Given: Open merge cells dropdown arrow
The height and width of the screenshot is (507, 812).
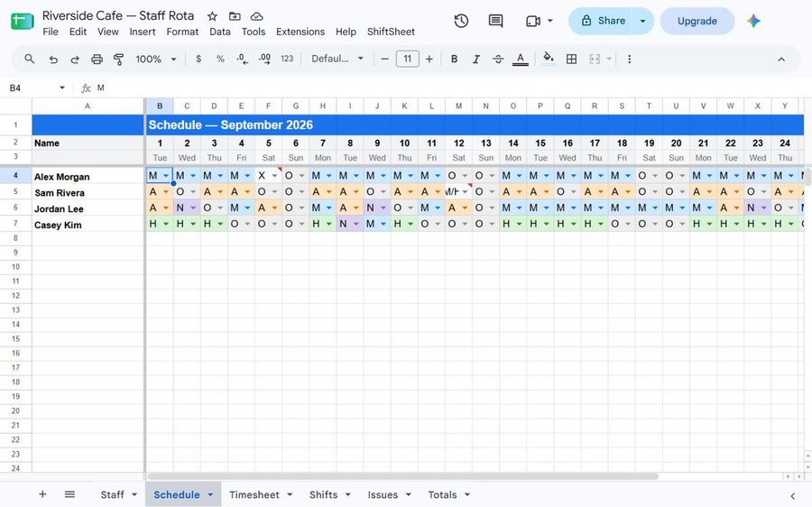Looking at the screenshot, I should tap(609, 59).
